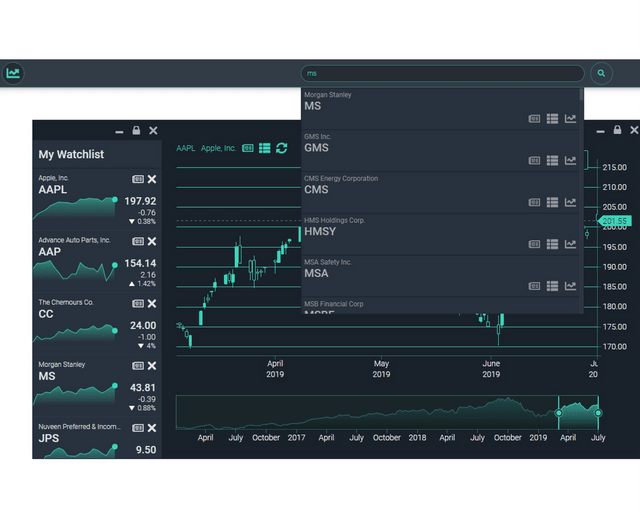Click the AAPL ticker in chart header
Image resolution: width=640 pixels, height=520 pixels.
click(186, 148)
